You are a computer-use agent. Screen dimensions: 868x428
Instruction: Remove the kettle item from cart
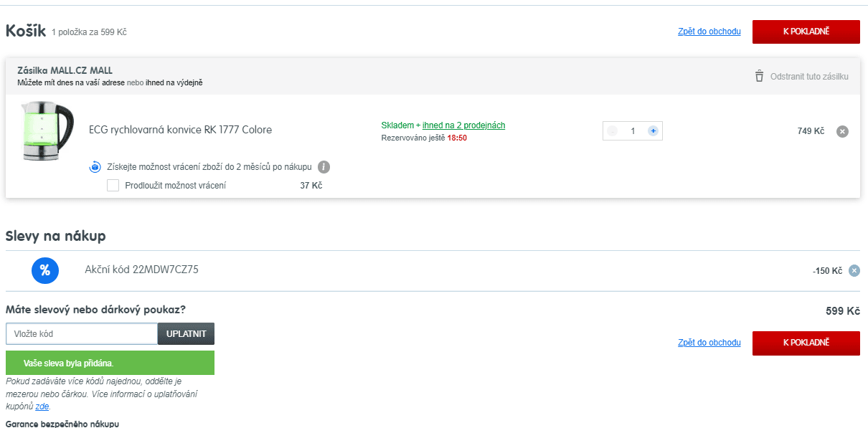pyautogui.click(x=843, y=131)
